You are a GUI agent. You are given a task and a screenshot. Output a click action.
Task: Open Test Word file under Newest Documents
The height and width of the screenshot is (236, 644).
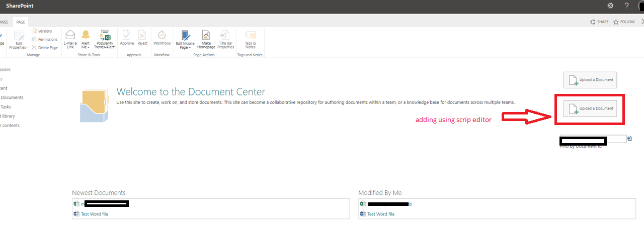(x=95, y=214)
